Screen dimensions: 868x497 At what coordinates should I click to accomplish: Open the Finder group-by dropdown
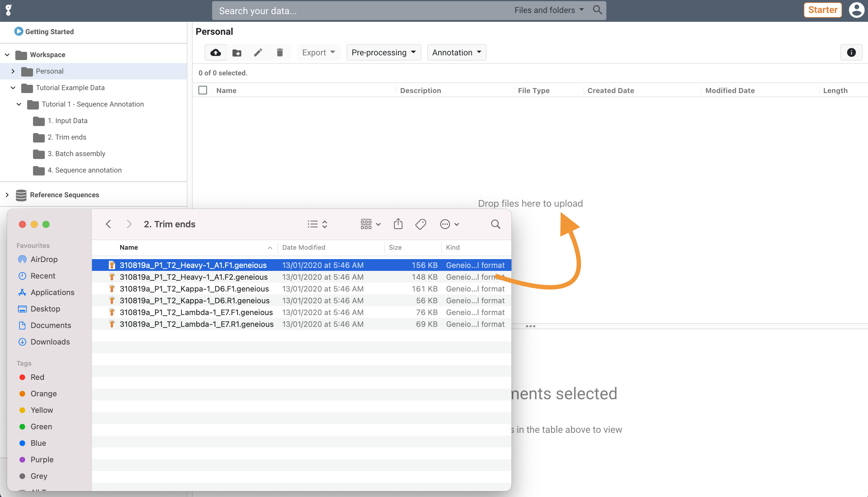pos(371,224)
